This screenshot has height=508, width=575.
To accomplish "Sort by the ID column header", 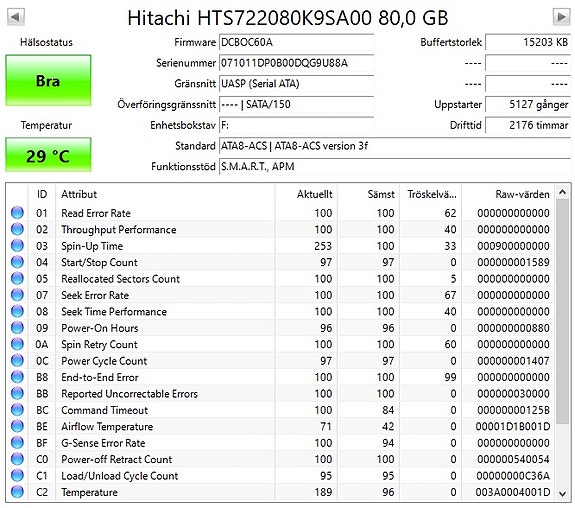I will pos(42,194).
